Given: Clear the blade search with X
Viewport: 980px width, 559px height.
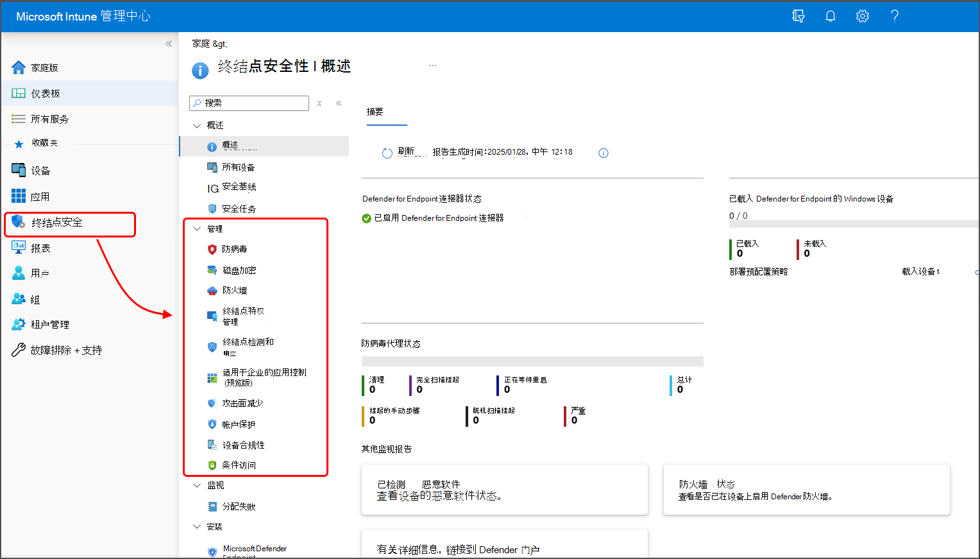Looking at the screenshot, I should 319,103.
